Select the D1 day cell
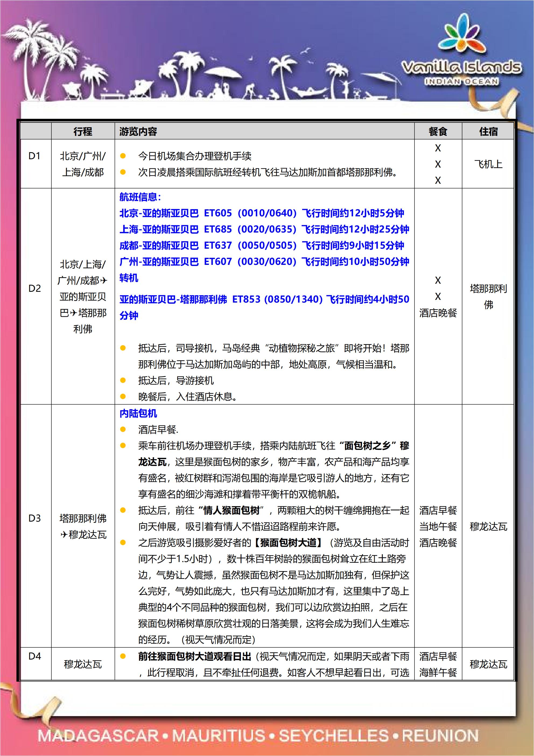534x756 pixels. pyautogui.click(x=34, y=156)
